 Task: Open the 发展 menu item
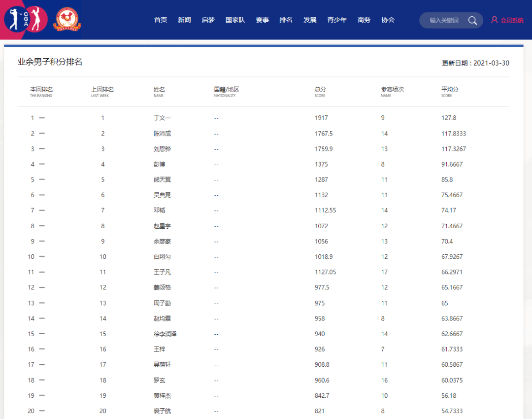[310, 20]
